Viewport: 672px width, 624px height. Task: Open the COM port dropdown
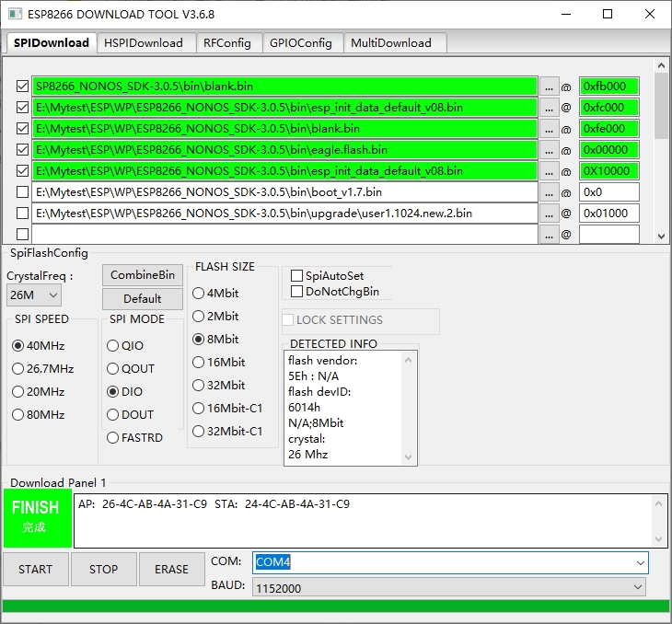[641, 562]
